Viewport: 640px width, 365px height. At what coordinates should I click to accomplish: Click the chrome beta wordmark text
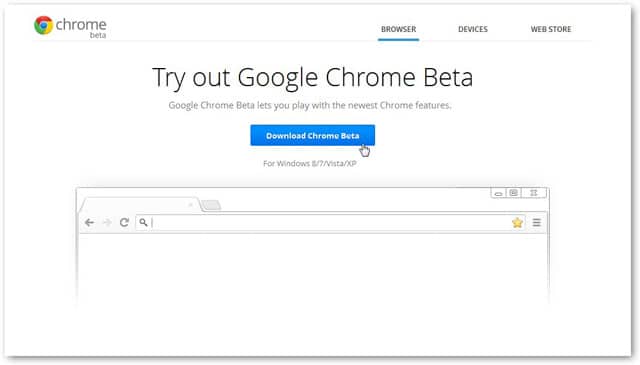pos(81,27)
